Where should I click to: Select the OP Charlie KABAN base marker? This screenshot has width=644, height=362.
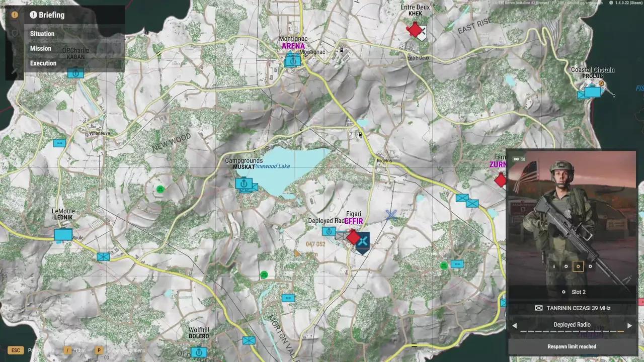click(75, 73)
